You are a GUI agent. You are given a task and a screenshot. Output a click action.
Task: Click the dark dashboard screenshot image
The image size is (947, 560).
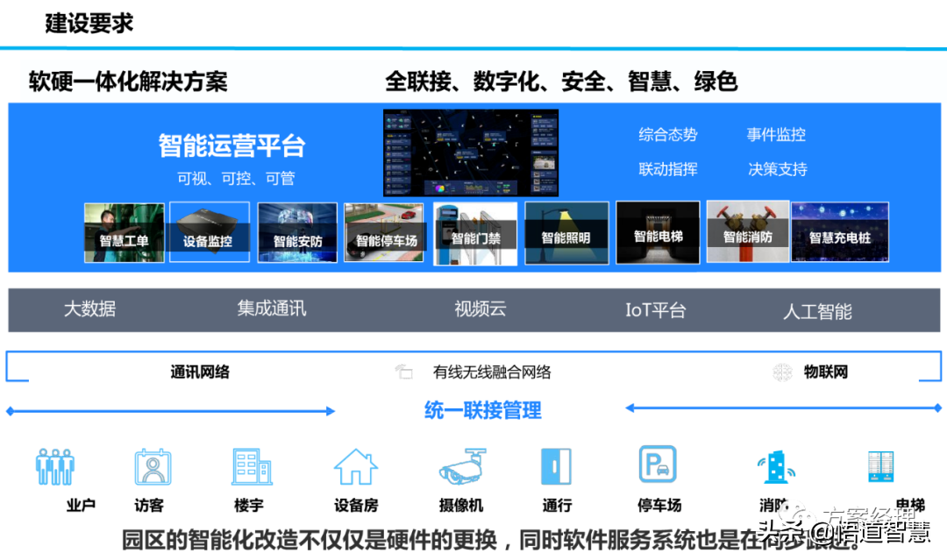471,152
